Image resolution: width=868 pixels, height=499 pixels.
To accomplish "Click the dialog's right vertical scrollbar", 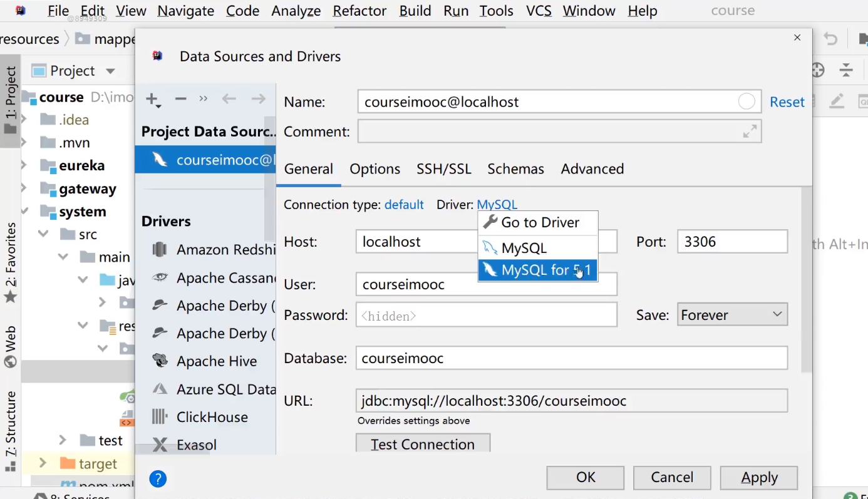I will point(807,279).
